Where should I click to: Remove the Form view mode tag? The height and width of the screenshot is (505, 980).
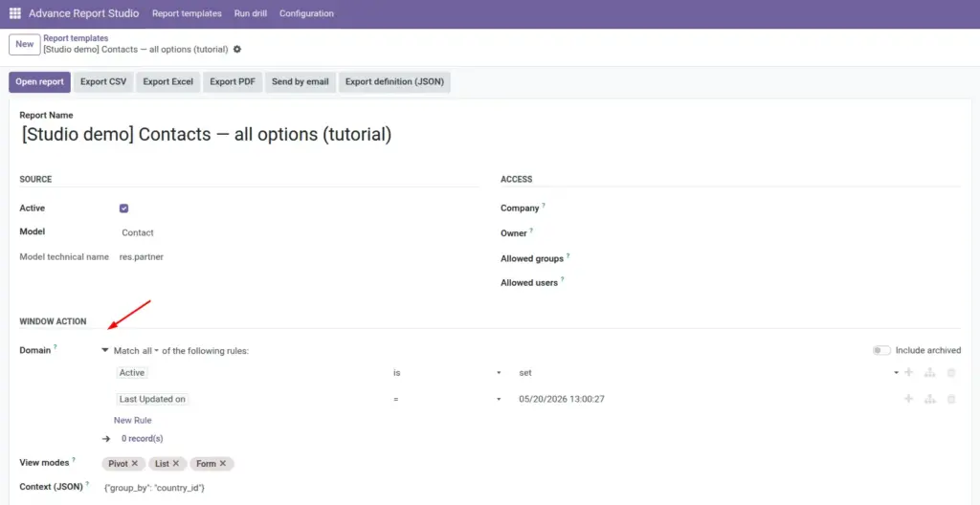point(222,464)
